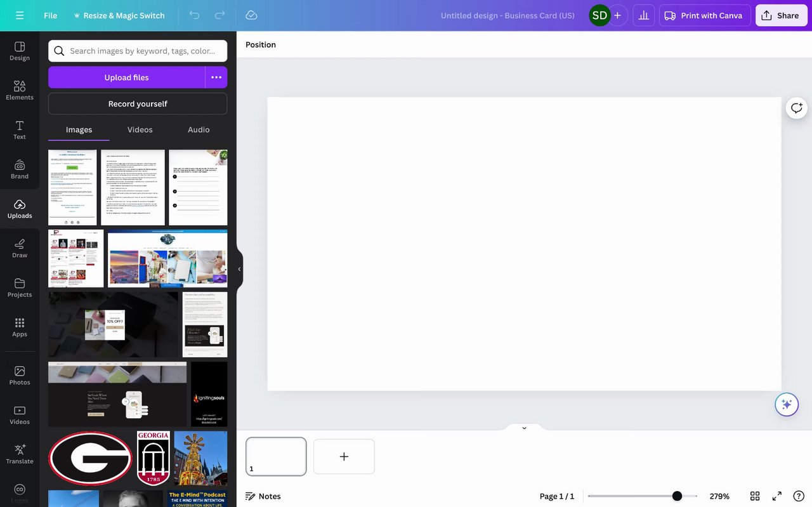Image resolution: width=812 pixels, height=507 pixels.
Task: Open the Videos sidebar panel
Action: 20,415
